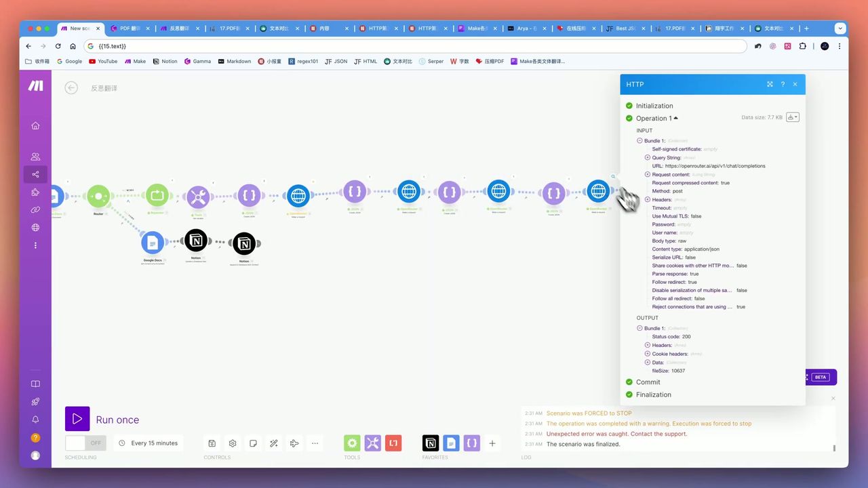Click the Google Docs module on lower branch
Viewport: 868px width, 488px height.
coord(153,243)
